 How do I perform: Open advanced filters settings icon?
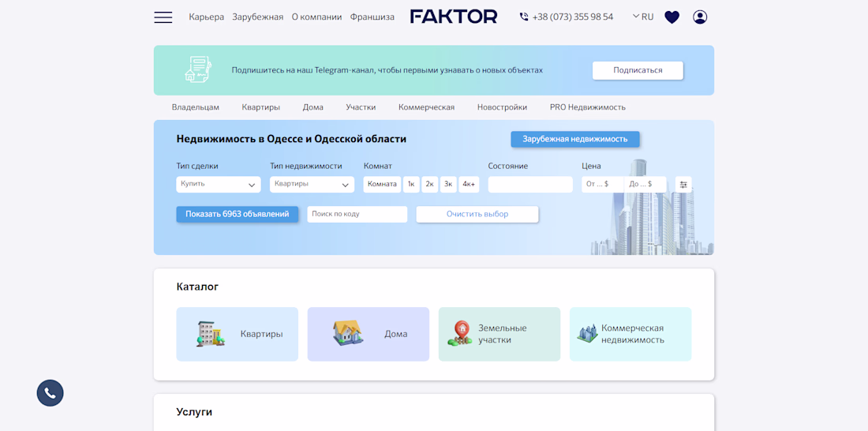[683, 185]
